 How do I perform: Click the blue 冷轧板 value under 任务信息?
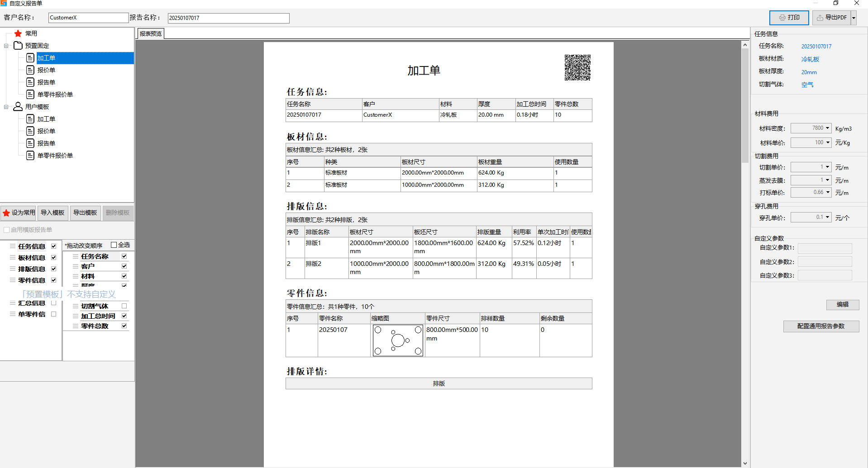click(x=810, y=59)
